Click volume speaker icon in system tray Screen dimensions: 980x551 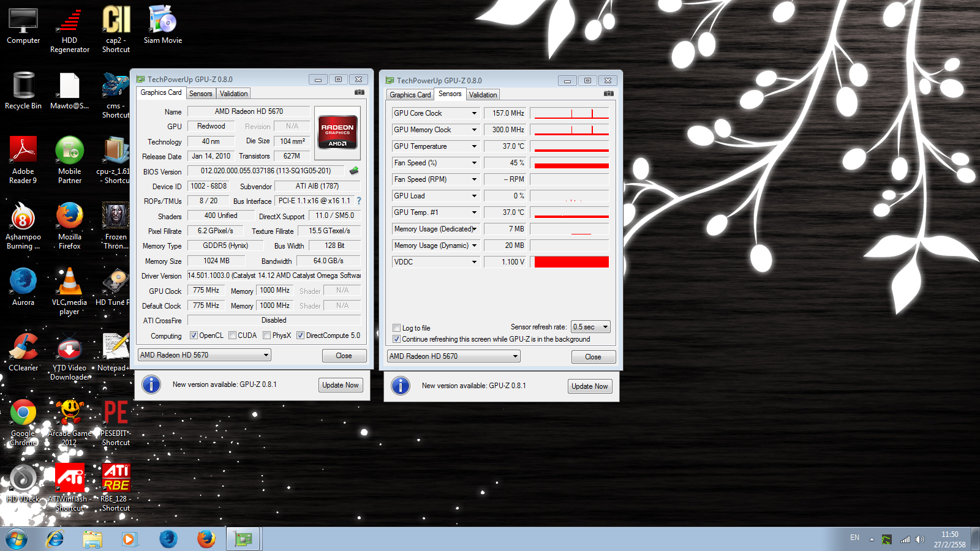click(x=920, y=539)
